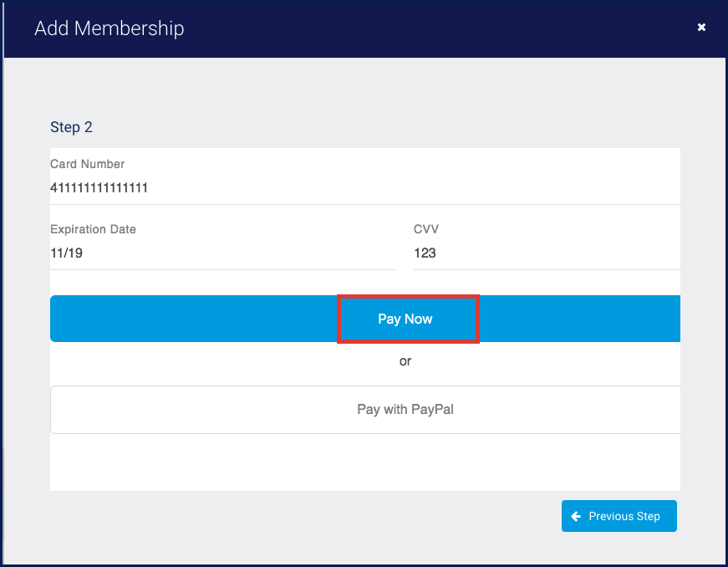Viewport: 728px width, 567px height.
Task: Go back using Previous Step button
Action: click(619, 517)
